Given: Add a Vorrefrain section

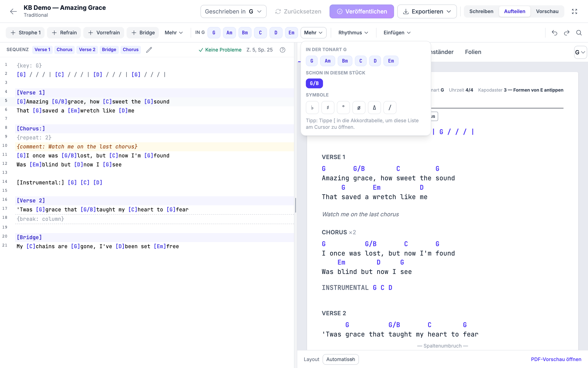Looking at the screenshot, I should 104,33.
